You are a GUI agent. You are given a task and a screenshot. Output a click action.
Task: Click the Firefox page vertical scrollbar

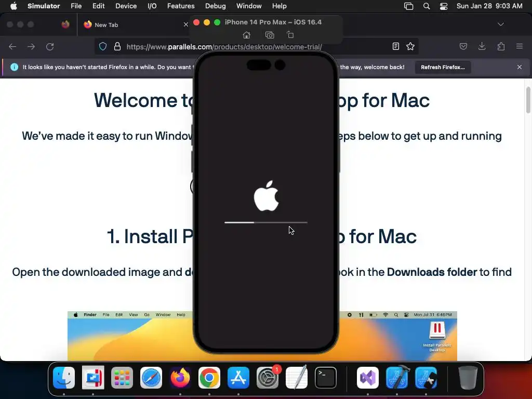point(528,100)
